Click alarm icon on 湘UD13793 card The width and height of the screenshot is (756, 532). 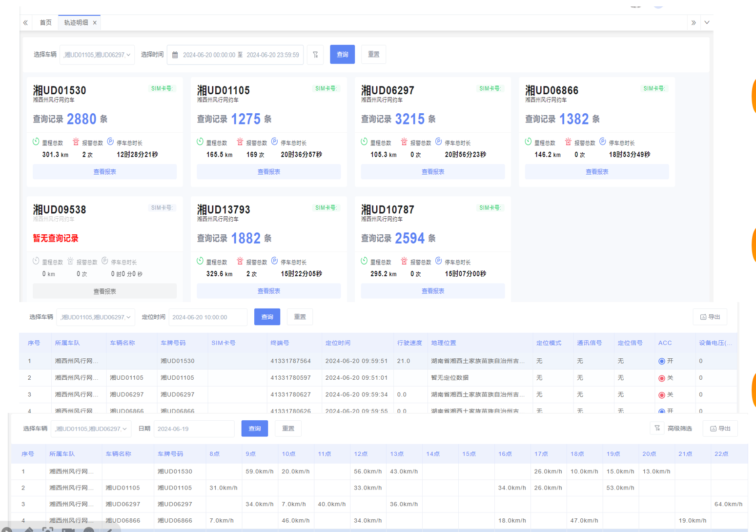coord(240,261)
